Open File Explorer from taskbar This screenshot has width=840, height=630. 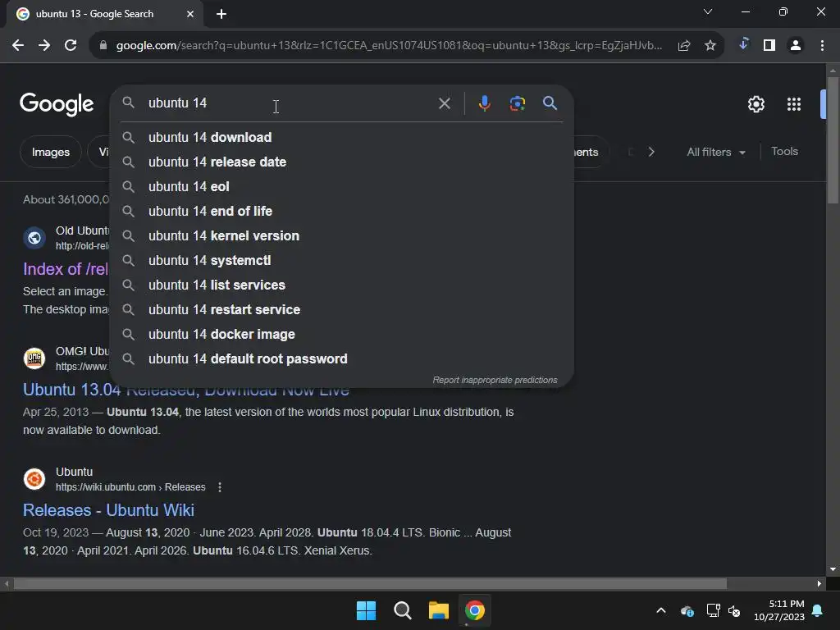click(438, 610)
